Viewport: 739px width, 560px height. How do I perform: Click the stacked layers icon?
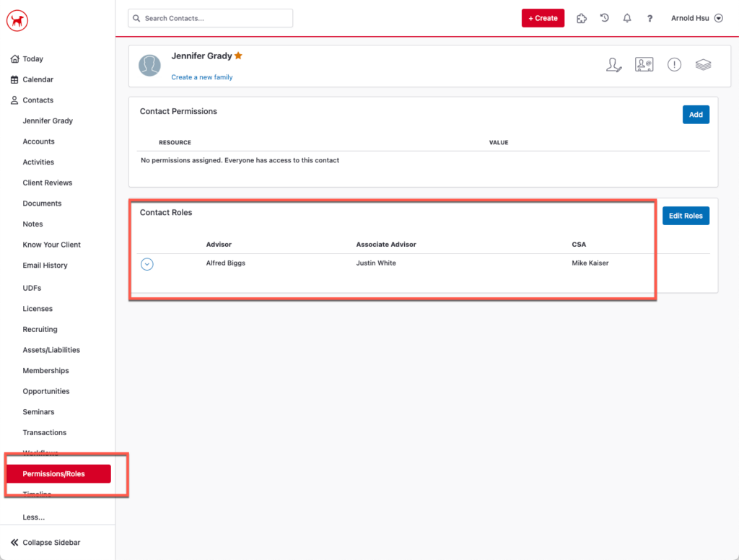click(x=703, y=65)
